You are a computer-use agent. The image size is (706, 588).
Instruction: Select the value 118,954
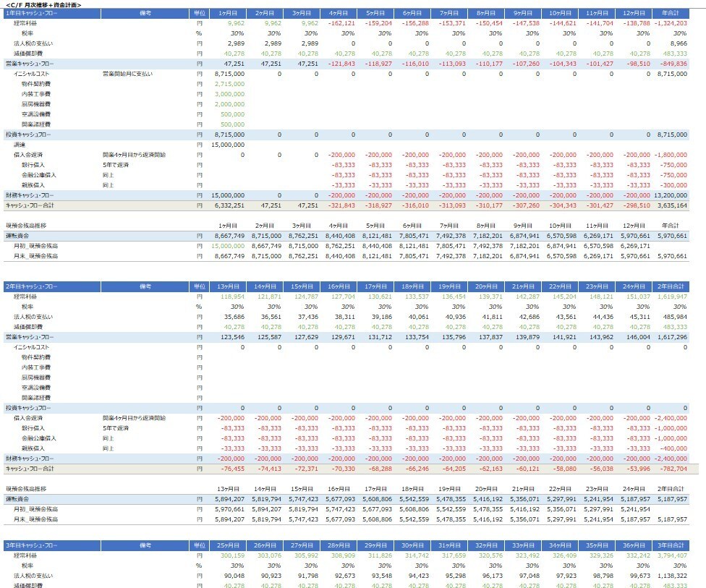coord(233,297)
